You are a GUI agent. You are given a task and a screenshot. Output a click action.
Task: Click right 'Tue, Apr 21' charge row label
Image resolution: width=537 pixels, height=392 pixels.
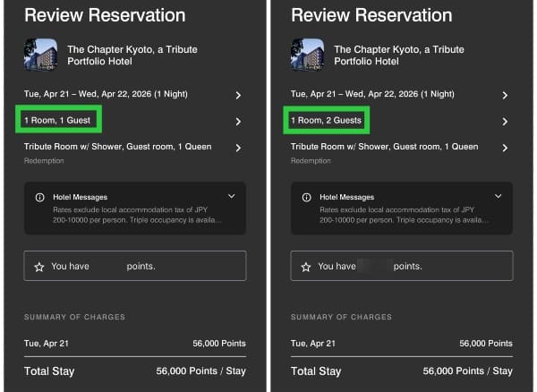click(313, 344)
